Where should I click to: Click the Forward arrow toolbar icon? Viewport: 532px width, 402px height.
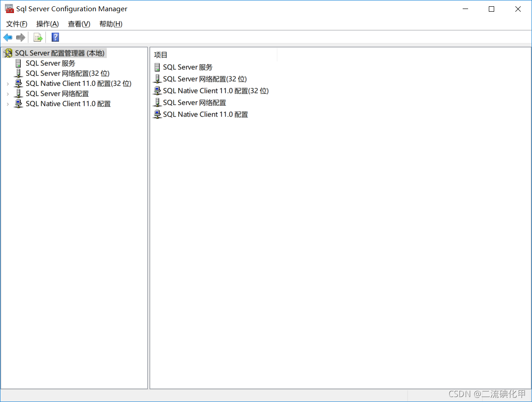coord(21,37)
